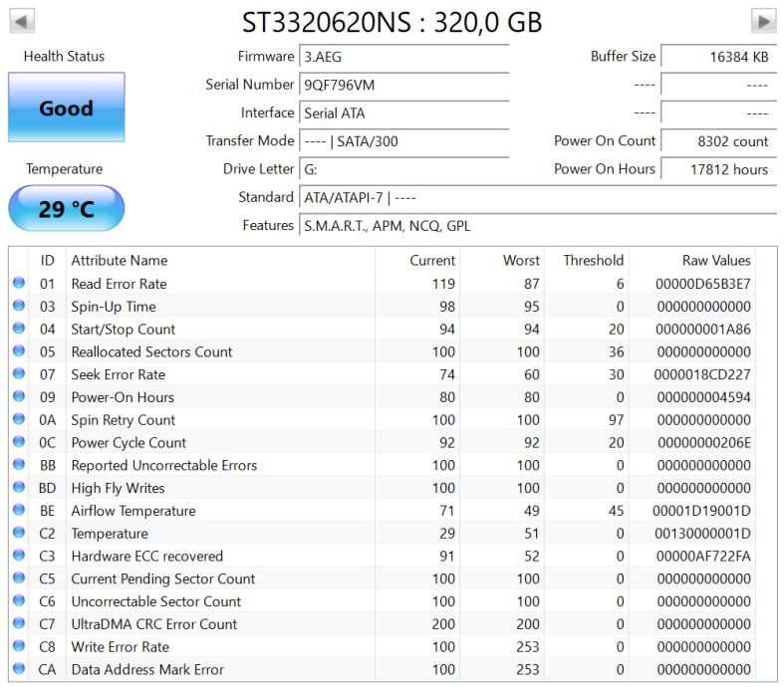The width and height of the screenshot is (784, 687).
Task: Click the ST3320620NS : 320,0 GB title
Action: (x=392, y=23)
